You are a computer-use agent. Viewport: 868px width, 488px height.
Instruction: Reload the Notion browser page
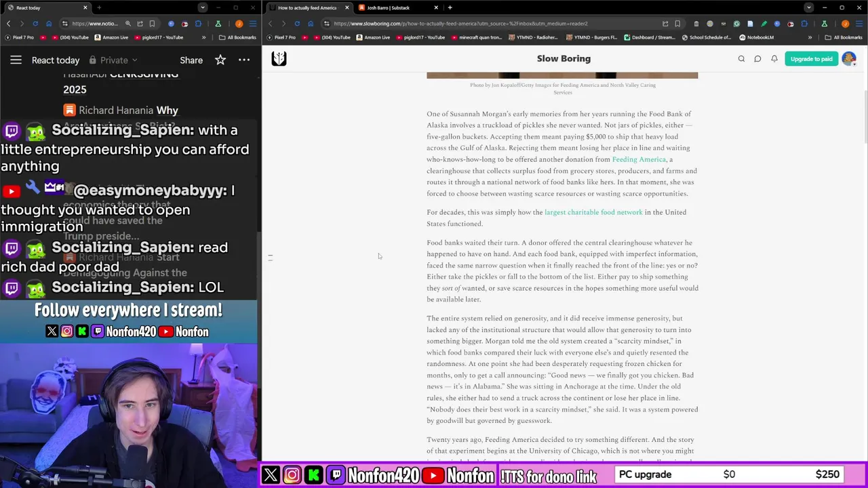pos(35,24)
